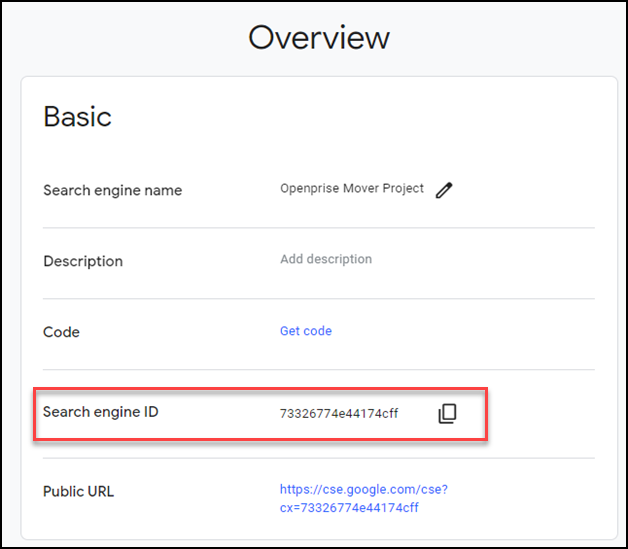The height and width of the screenshot is (549, 628).
Task: Click the word Overview's underlying title area
Action: click(318, 38)
